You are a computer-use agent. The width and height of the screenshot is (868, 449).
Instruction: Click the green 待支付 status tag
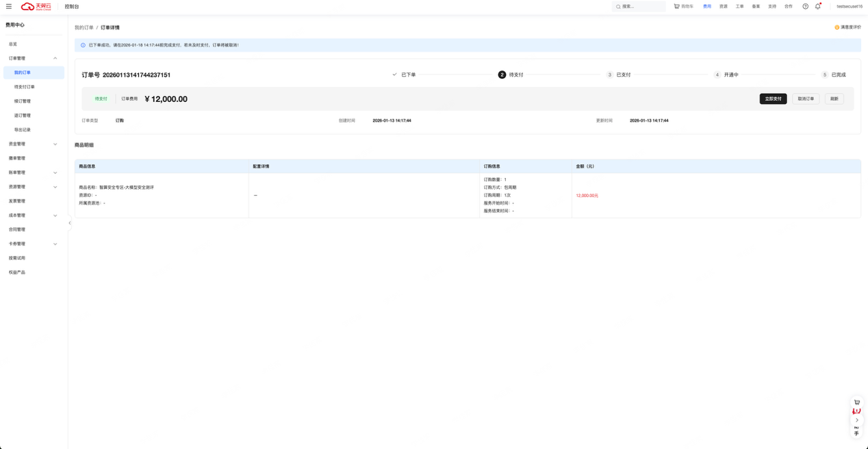pyautogui.click(x=101, y=99)
